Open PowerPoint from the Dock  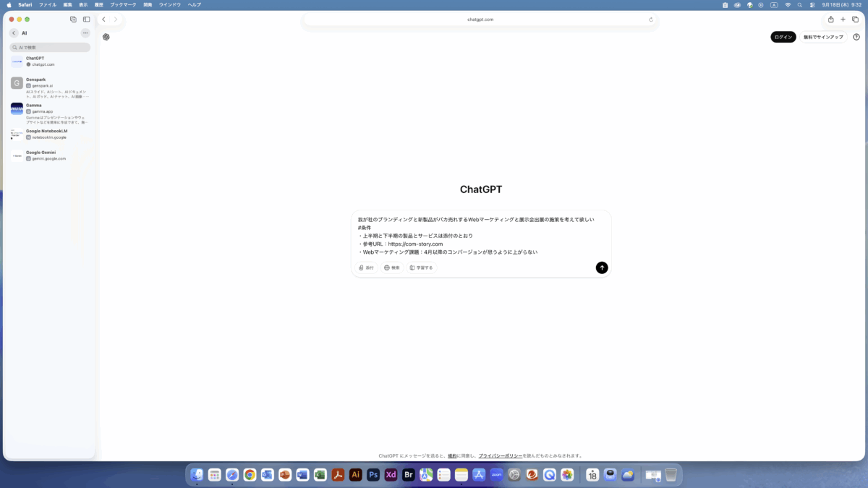pos(285,475)
